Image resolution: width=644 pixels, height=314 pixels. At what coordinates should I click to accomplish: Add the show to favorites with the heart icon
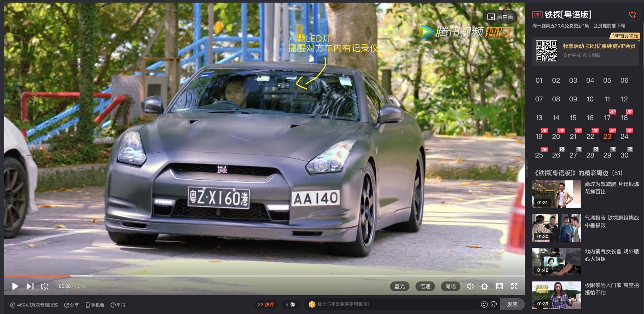click(632, 15)
